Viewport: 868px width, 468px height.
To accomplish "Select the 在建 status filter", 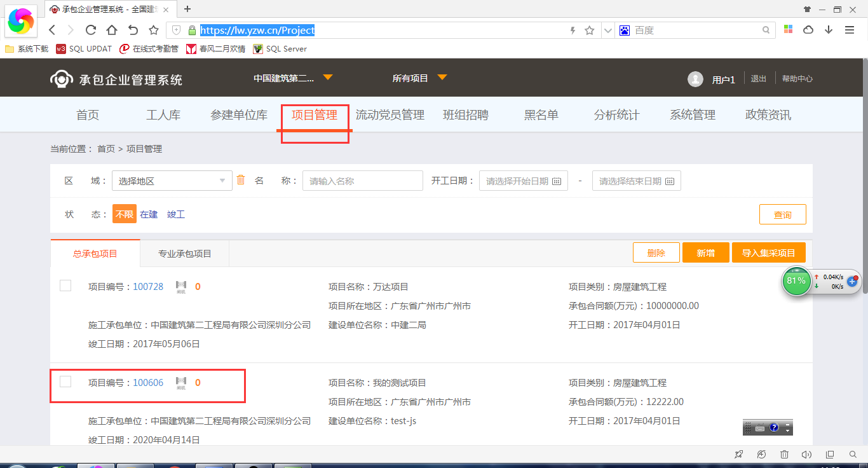I will (x=149, y=214).
